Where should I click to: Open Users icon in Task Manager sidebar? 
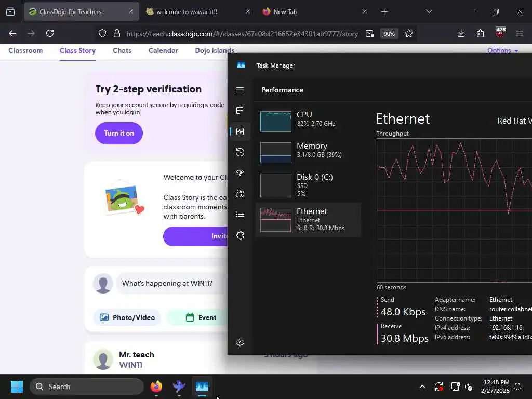pos(240,193)
